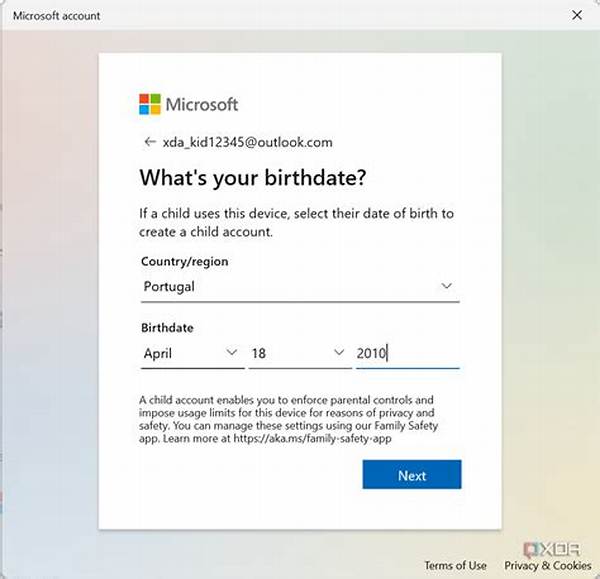This screenshot has width=600, height=579.
Task: Click the Birthdate label
Action: tap(167, 328)
